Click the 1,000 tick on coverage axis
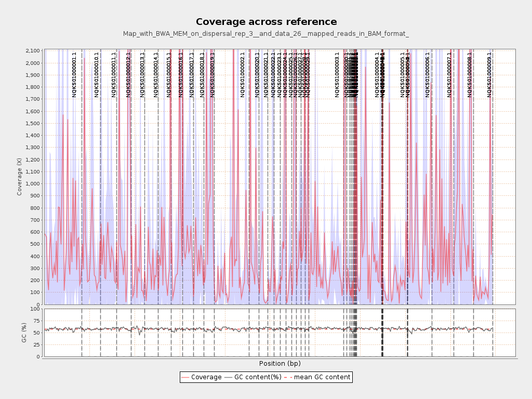Screen dimensions: 532x399 click(32, 184)
